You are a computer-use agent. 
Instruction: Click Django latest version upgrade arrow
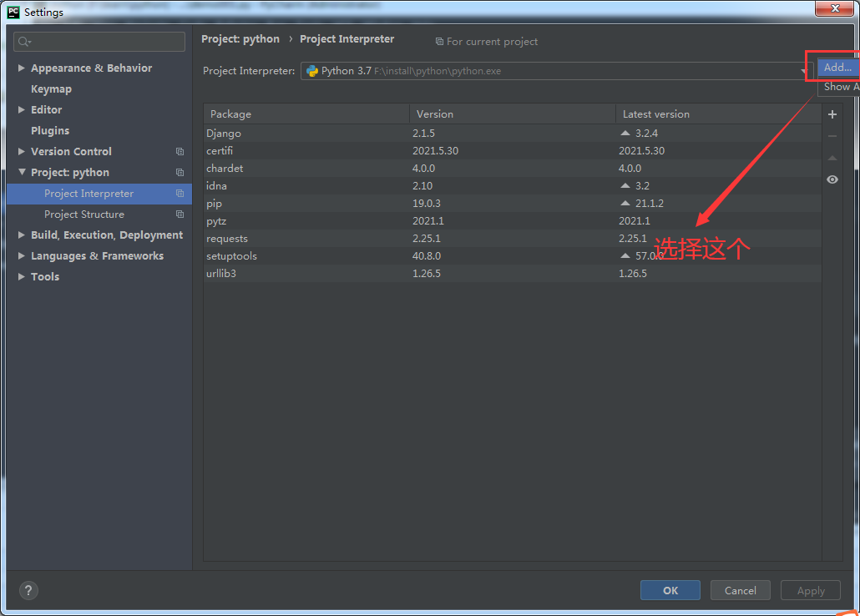625,133
